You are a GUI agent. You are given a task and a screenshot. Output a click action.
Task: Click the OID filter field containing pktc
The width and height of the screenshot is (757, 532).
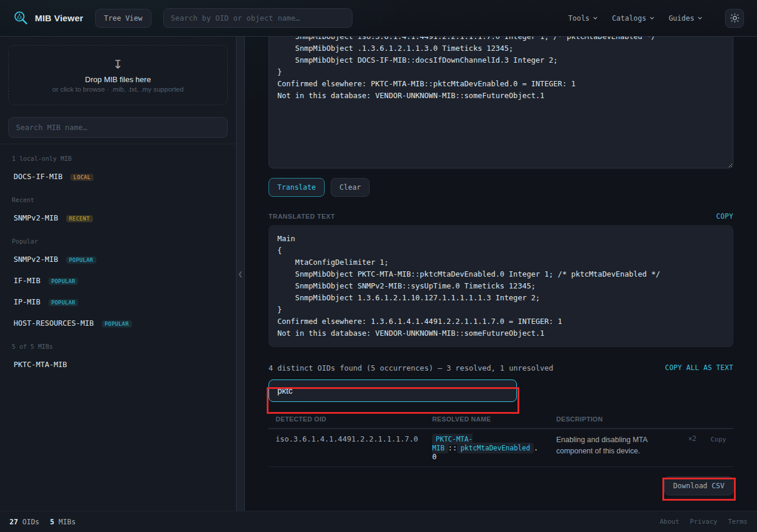393,391
